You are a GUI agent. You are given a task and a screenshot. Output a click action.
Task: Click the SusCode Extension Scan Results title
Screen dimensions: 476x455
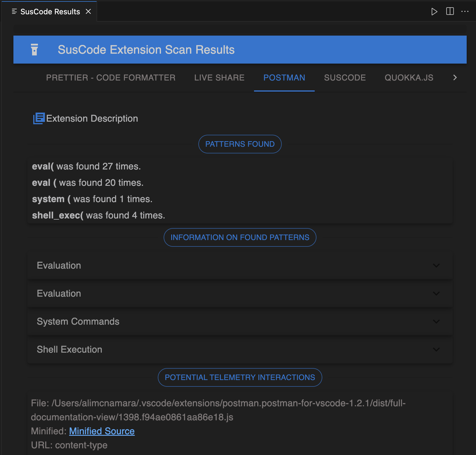point(146,50)
